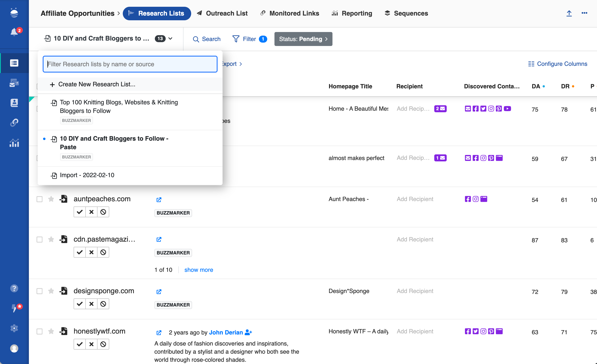Open the settings gear in the sidebar
This screenshot has width=597, height=364.
tap(14, 328)
